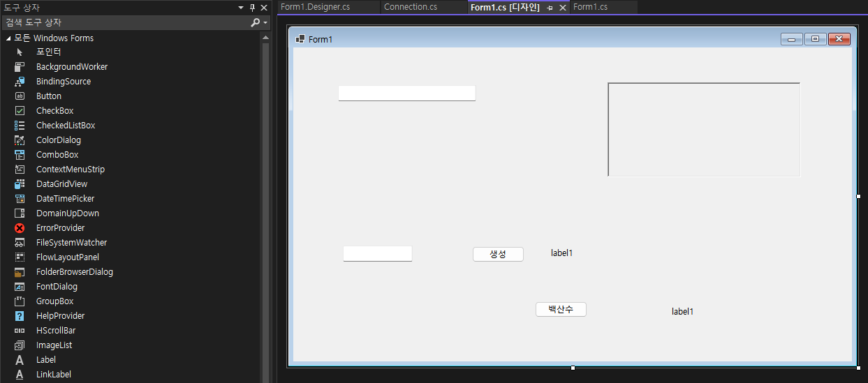Pick the ImageList component icon
868x383 pixels.
(x=20, y=345)
